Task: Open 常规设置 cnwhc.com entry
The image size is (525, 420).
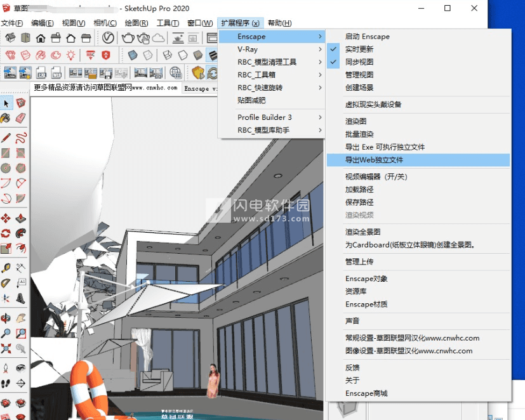Action: [x=418, y=338]
